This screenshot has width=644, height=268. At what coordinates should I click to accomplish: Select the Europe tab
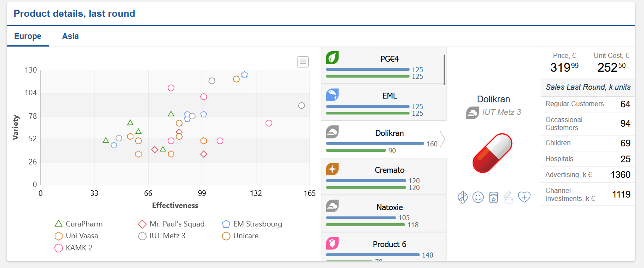point(28,36)
